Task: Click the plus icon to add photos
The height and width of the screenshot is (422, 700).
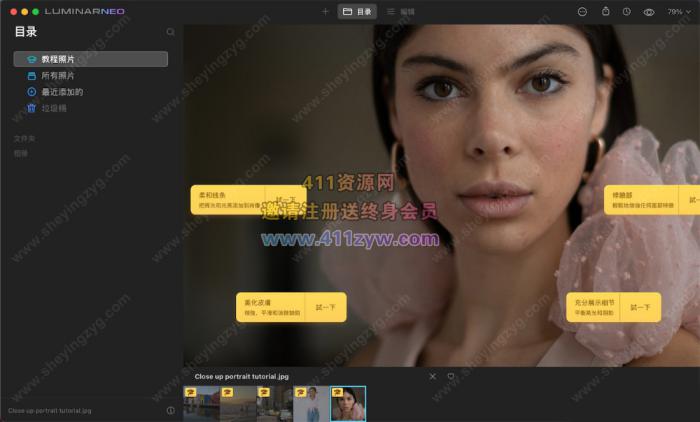Action: coord(325,12)
